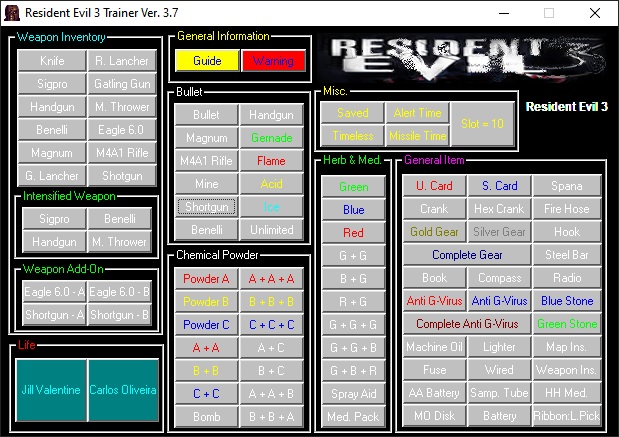Image resolution: width=619 pixels, height=437 pixels.
Task: Click the U. Card item button
Action: [434, 186]
